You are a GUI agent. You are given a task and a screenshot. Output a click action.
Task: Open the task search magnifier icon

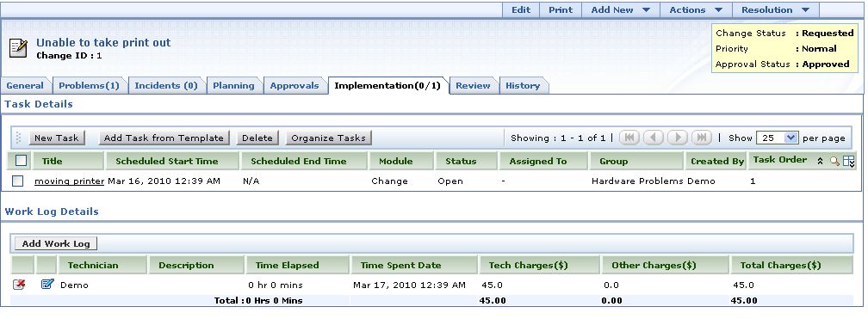[x=834, y=161]
